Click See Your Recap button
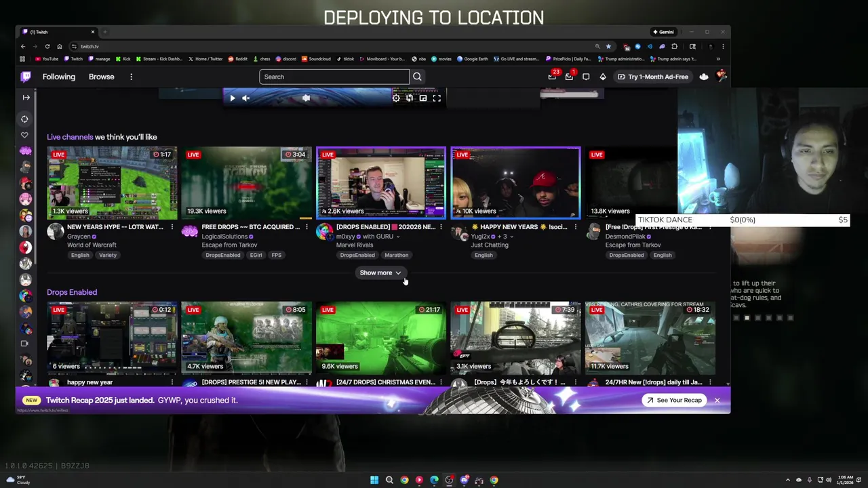 675,400
